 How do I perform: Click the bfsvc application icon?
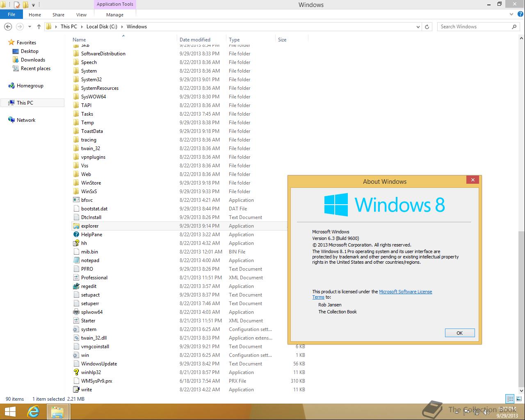(x=76, y=200)
